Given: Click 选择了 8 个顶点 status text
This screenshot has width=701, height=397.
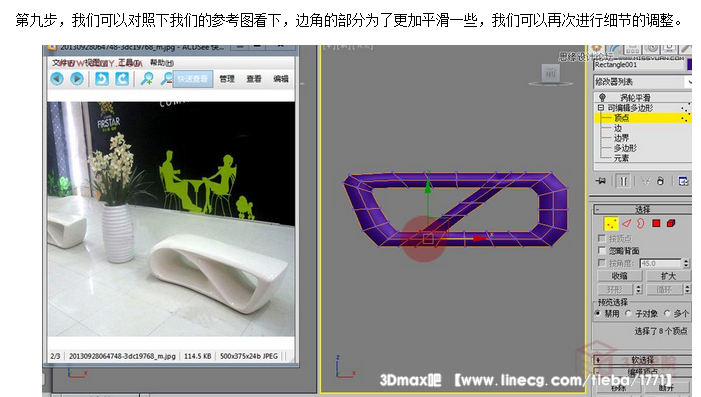Looking at the screenshot, I should (x=661, y=331).
